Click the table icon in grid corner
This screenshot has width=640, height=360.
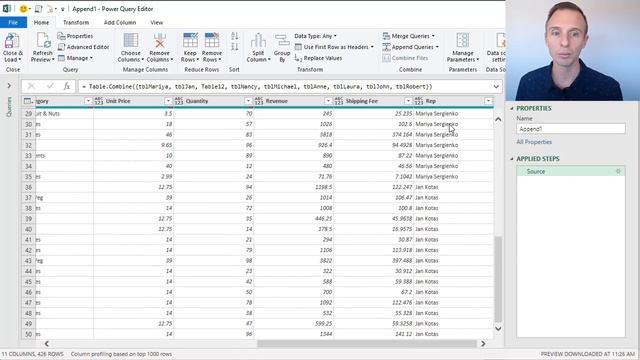[x=28, y=101]
